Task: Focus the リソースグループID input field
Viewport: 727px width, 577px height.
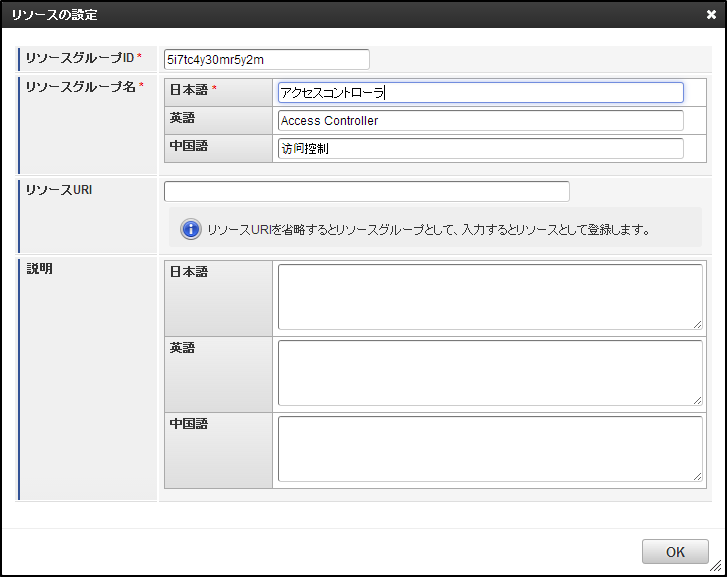Action: coord(266,60)
